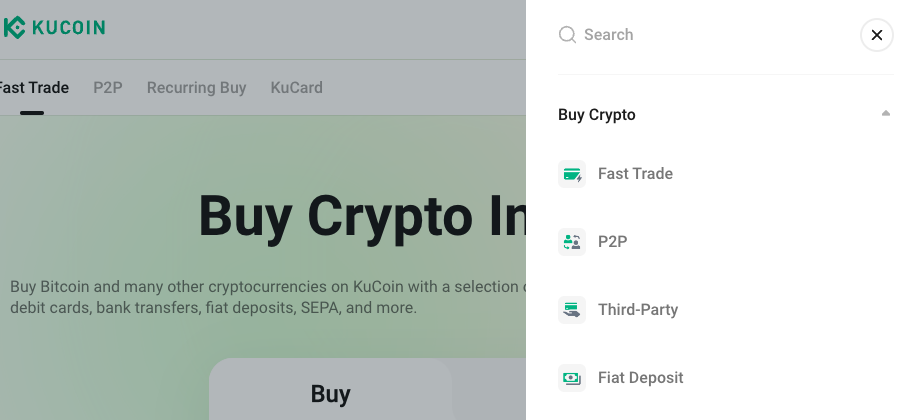The width and height of the screenshot is (924, 420).
Task: Go to the KuCard tab
Action: (x=296, y=88)
